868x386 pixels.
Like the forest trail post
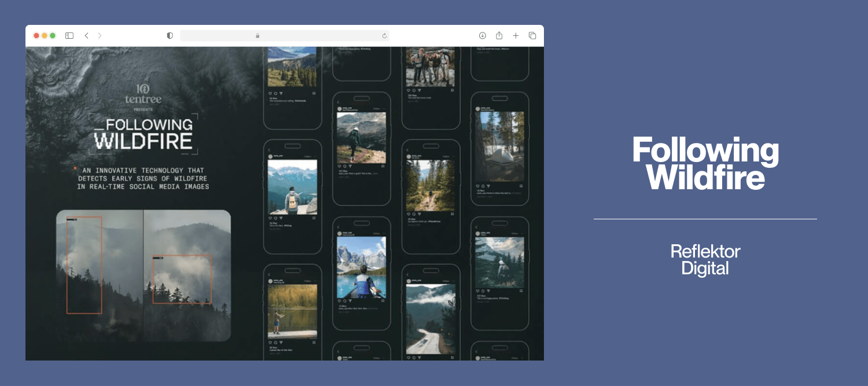tap(409, 215)
